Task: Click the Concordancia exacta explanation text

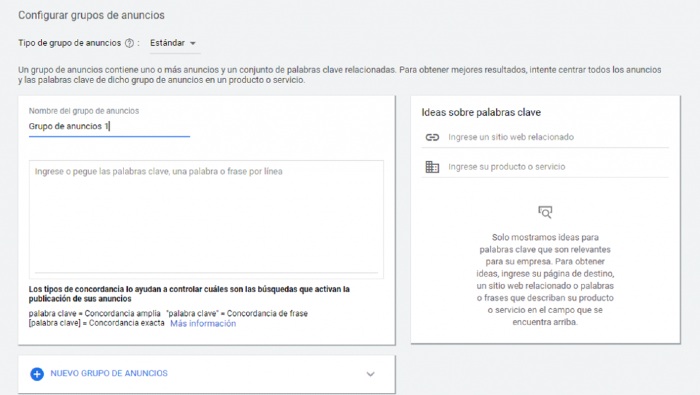Action: [96, 323]
